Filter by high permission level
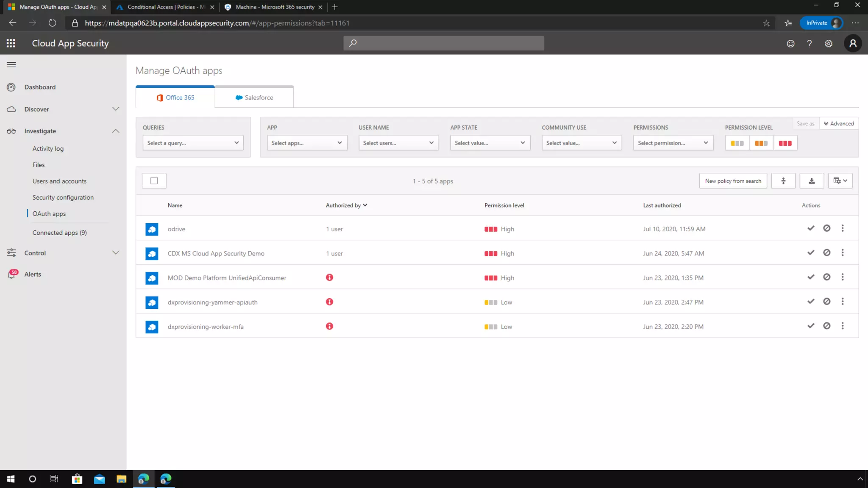This screenshot has width=868, height=488. [x=785, y=143]
